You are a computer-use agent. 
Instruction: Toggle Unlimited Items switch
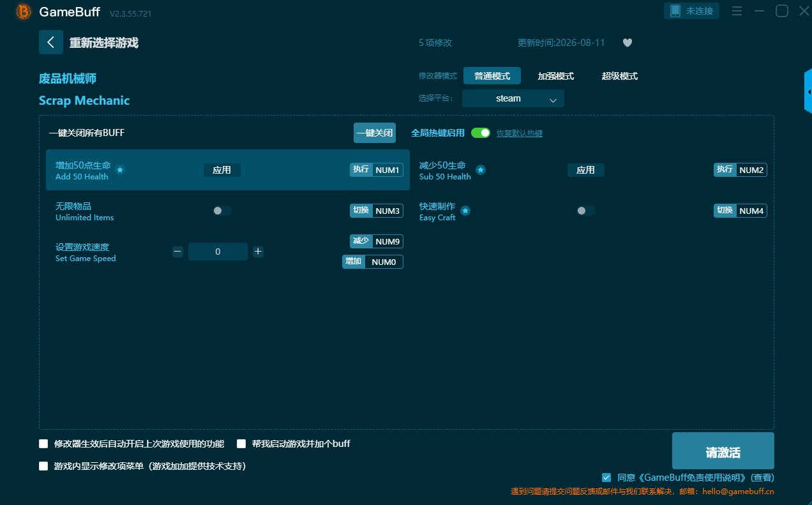click(x=222, y=211)
